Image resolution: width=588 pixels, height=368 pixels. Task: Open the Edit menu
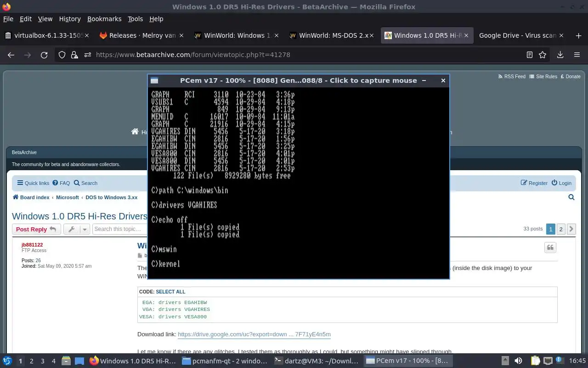click(26, 19)
